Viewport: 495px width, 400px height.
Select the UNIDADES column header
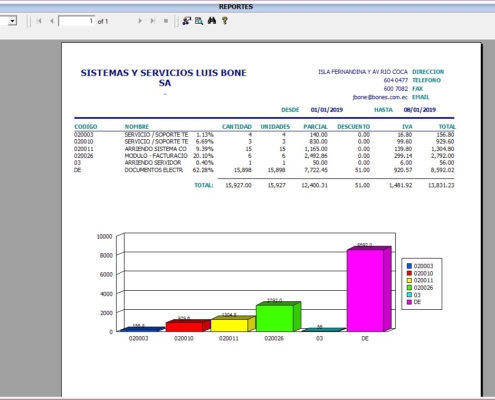click(275, 127)
